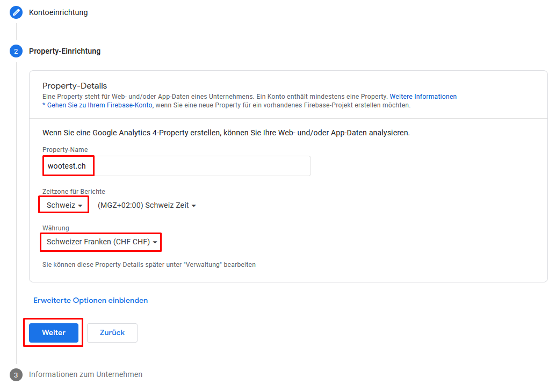Follow the Gehen Sie zu Ihrem Firebase-Konto link
Image resolution: width=556 pixels, height=392 pixels.
99,105
